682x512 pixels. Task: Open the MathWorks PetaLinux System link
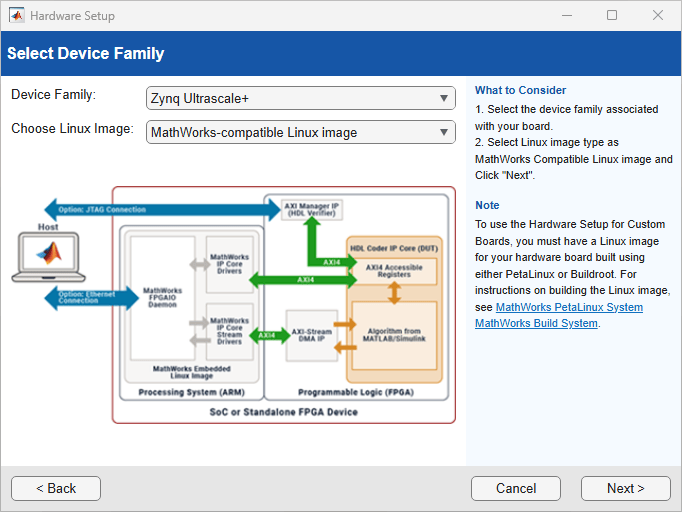[569, 307]
